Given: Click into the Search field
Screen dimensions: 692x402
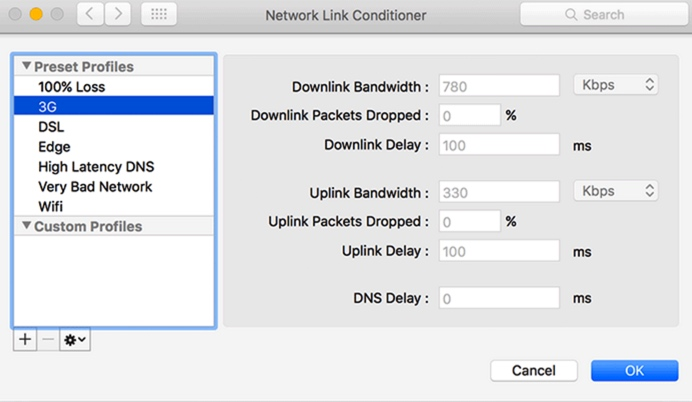Looking at the screenshot, I should 604,15.
